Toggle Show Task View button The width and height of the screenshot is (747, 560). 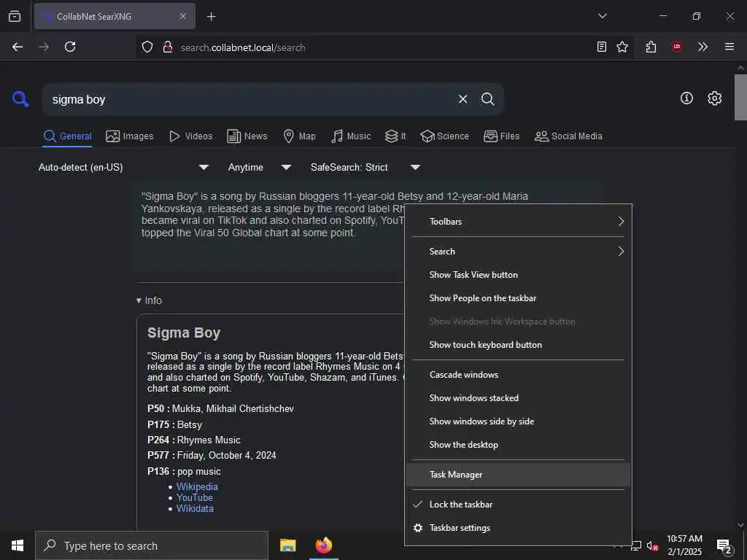pos(519,275)
